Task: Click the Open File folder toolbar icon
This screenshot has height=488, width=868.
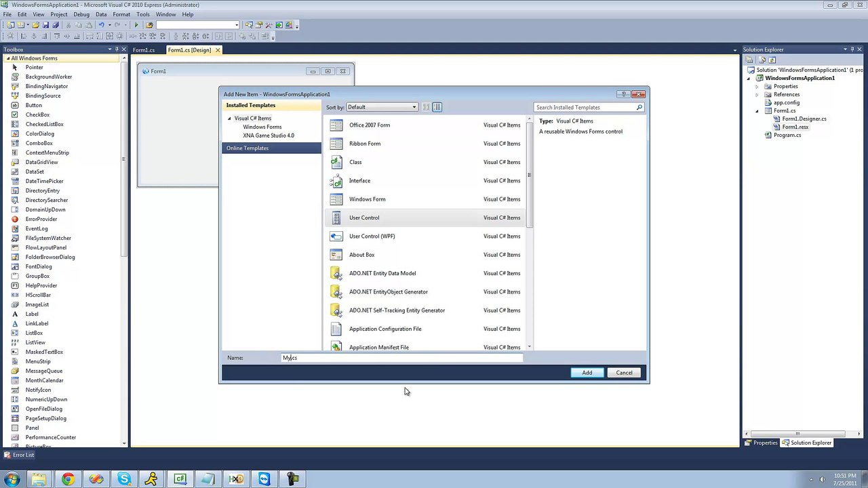Action: click(x=35, y=25)
